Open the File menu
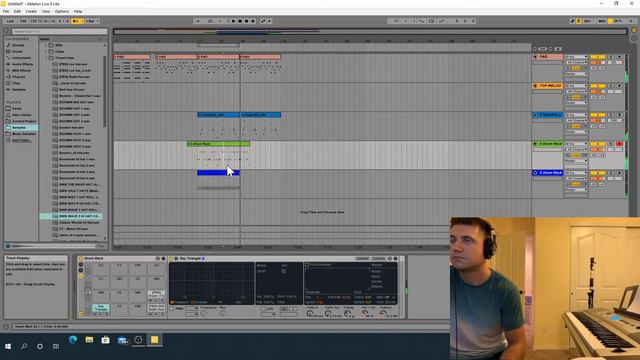This screenshot has width=640, height=360. (x=6, y=11)
